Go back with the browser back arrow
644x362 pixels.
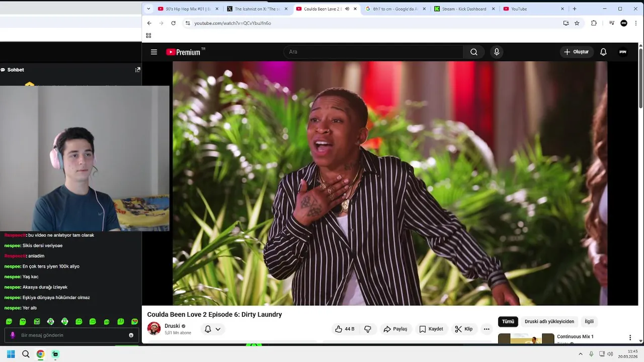point(149,23)
